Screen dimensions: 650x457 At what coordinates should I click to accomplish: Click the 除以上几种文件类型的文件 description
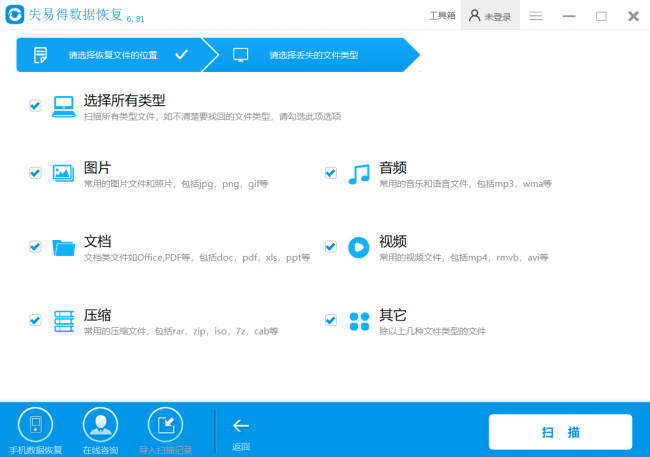click(x=432, y=331)
